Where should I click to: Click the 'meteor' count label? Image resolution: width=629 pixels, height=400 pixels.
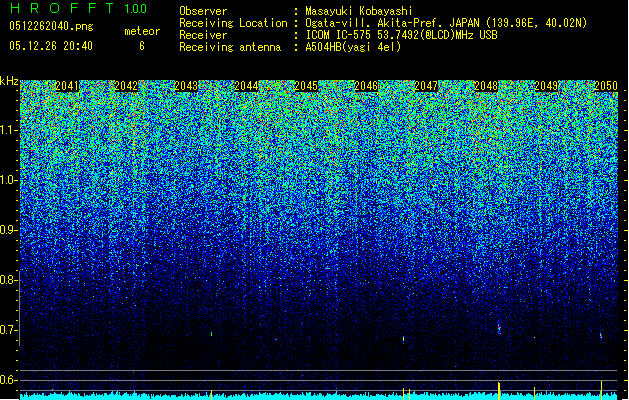pos(142,31)
